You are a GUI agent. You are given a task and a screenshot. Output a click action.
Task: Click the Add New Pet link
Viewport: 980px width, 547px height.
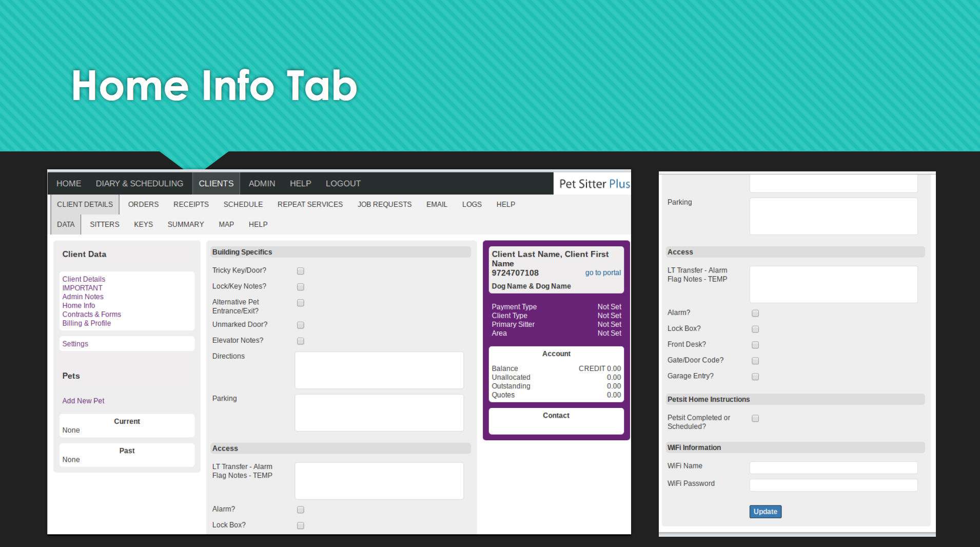(83, 401)
